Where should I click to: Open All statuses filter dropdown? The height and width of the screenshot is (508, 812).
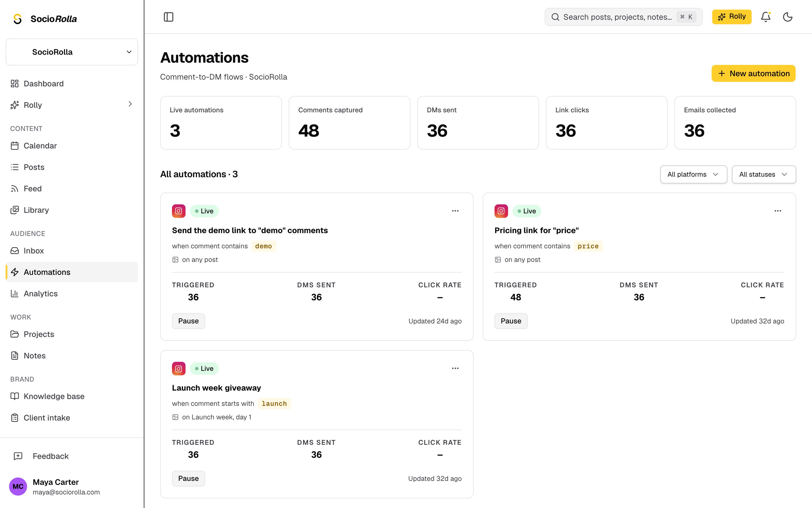(764, 174)
